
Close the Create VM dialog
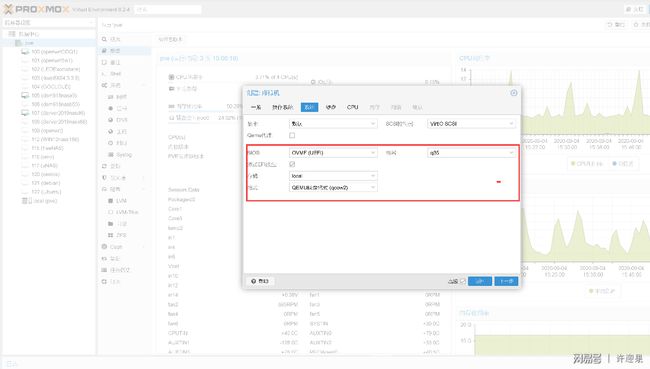coord(514,93)
